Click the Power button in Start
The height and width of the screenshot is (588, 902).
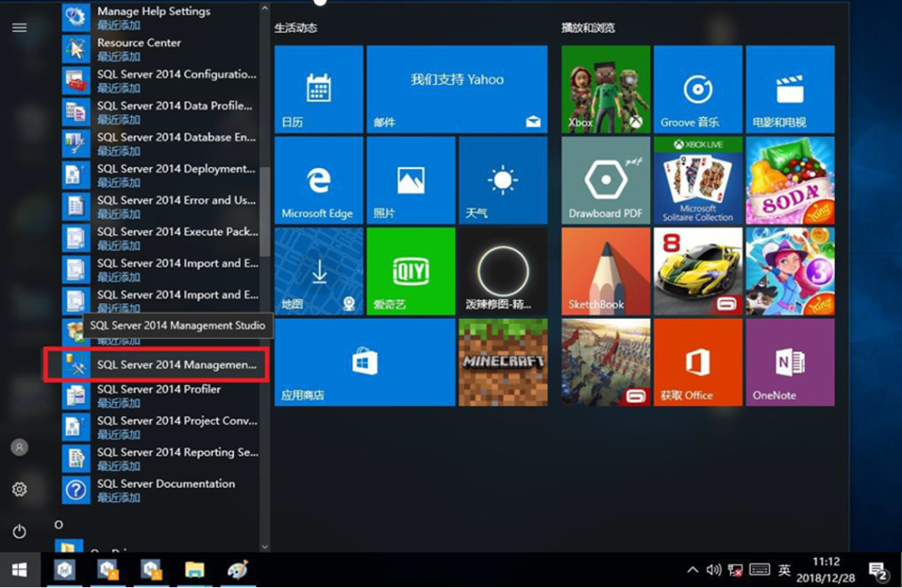tap(19, 531)
